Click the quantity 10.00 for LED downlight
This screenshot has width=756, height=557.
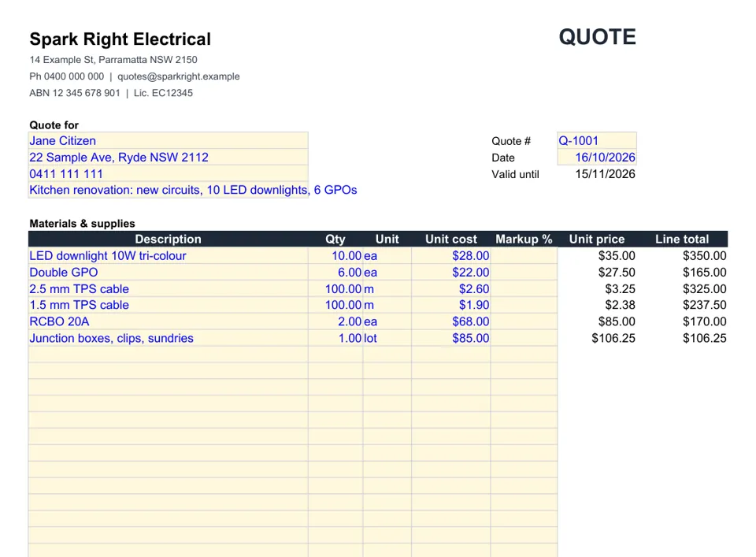335,255
